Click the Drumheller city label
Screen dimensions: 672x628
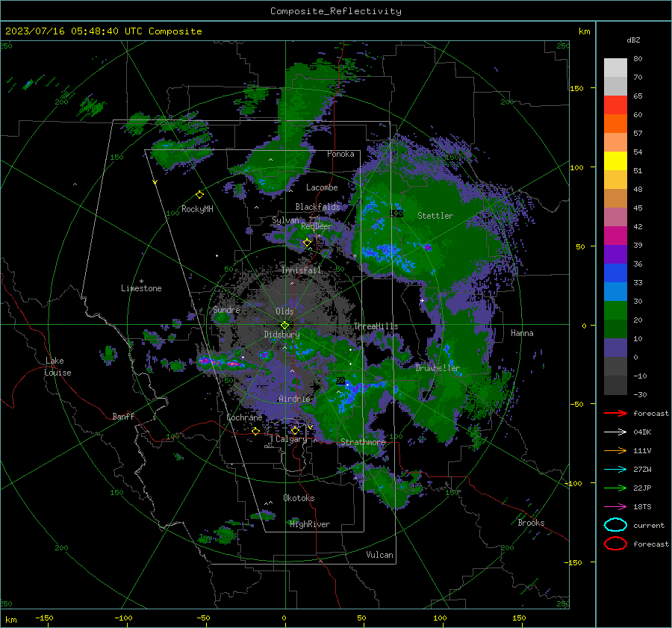438,368
